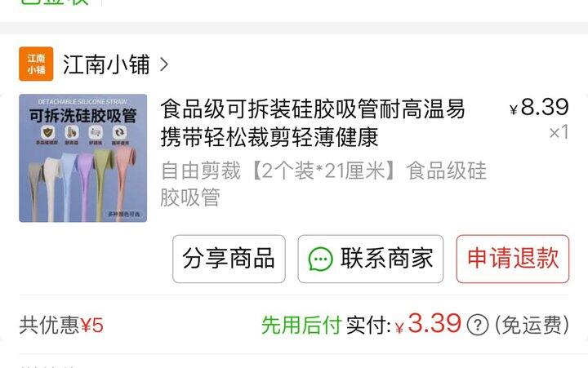
Task: Tap the 先用后付 green label
Action: (x=301, y=325)
